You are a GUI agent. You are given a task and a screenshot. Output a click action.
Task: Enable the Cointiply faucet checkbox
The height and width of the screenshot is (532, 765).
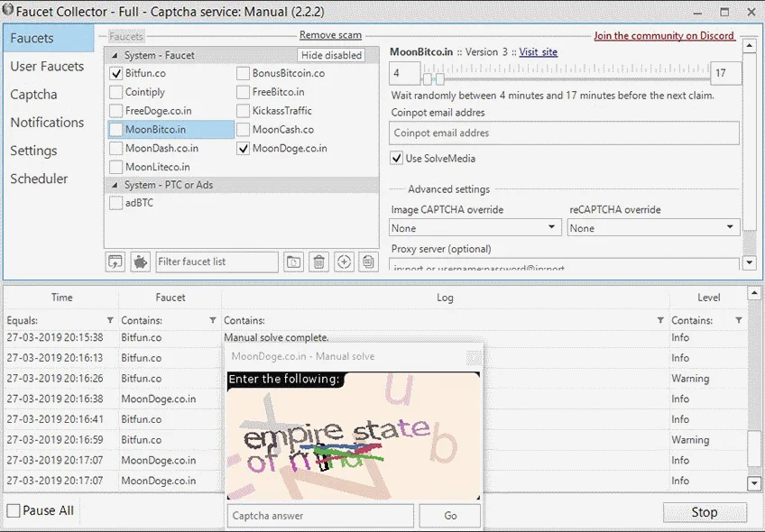[116, 92]
